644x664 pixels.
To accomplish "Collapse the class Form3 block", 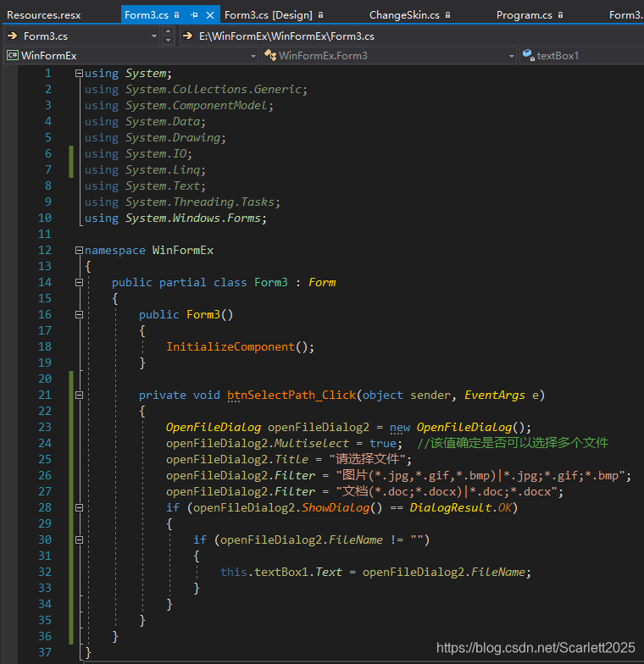I will (x=79, y=283).
